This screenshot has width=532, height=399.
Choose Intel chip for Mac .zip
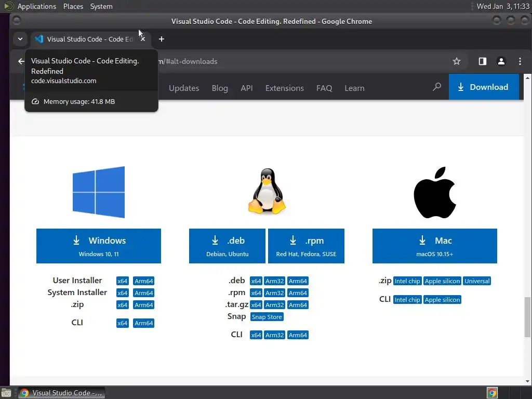tap(407, 281)
